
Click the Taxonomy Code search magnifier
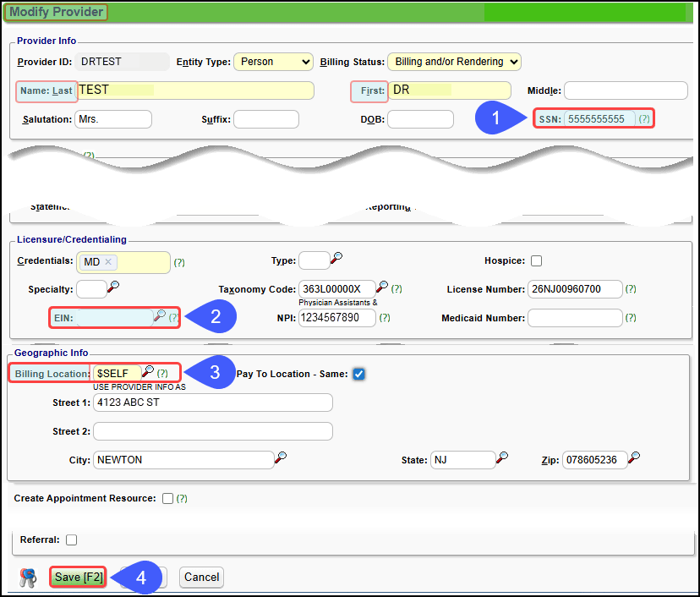[x=382, y=288]
